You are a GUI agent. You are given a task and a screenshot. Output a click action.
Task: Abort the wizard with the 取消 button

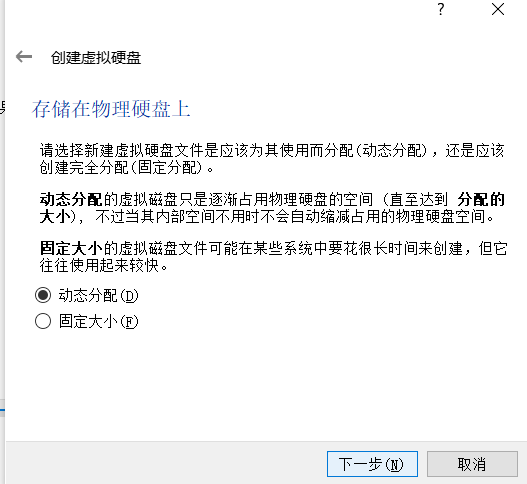[x=472, y=464]
